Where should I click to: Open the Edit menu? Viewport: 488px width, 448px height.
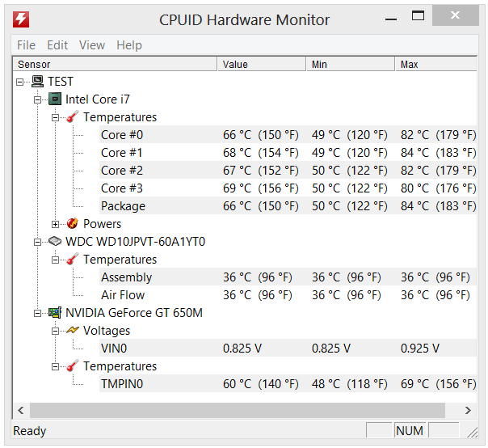(57, 45)
